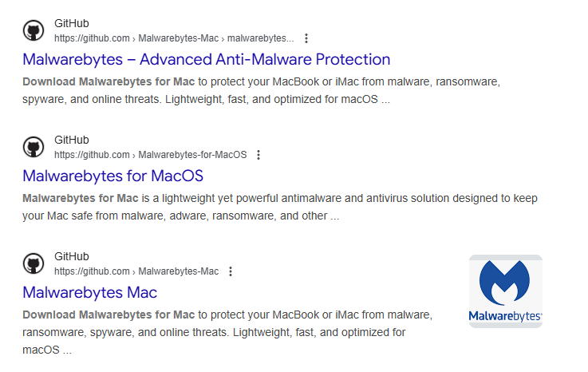The width and height of the screenshot is (588, 372).
Task: Open the "Malwarebytes for MacOS" result title
Action: 112,176
